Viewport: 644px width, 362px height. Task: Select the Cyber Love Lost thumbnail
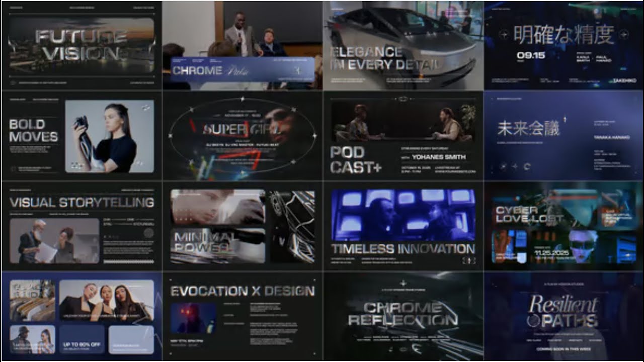564,226
